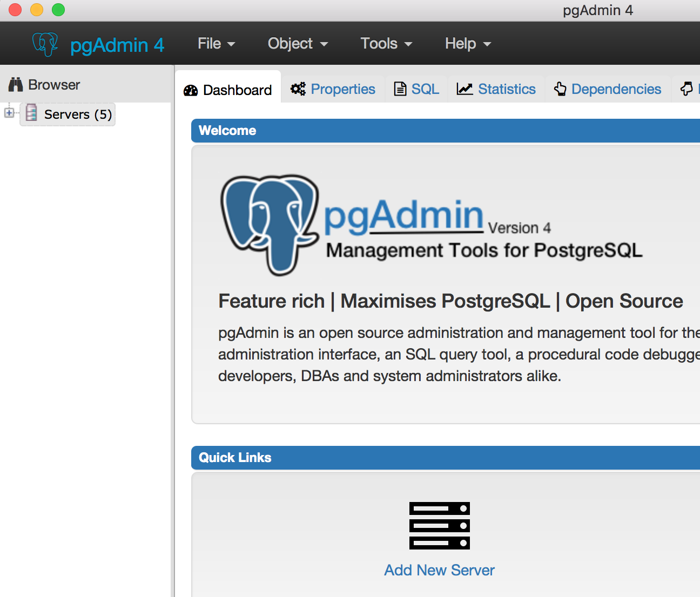
Task: Switch to the Dependencies tab
Action: (608, 89)
